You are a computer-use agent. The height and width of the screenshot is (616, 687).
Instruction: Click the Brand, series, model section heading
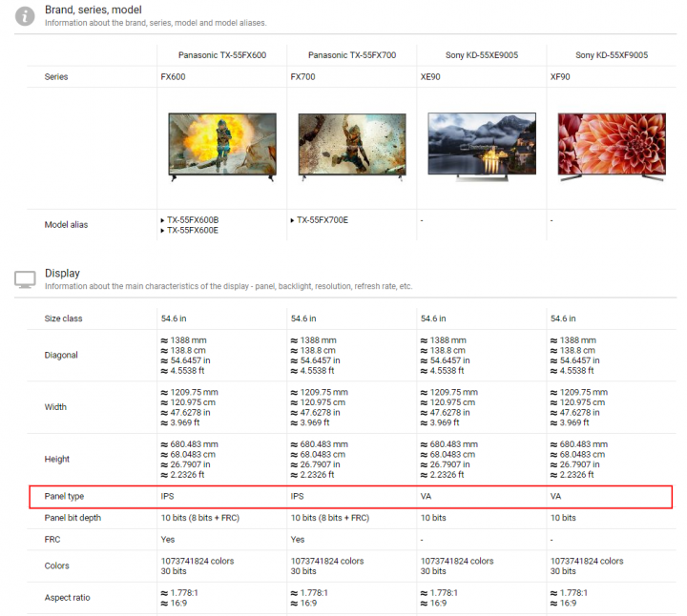[94, 10]
